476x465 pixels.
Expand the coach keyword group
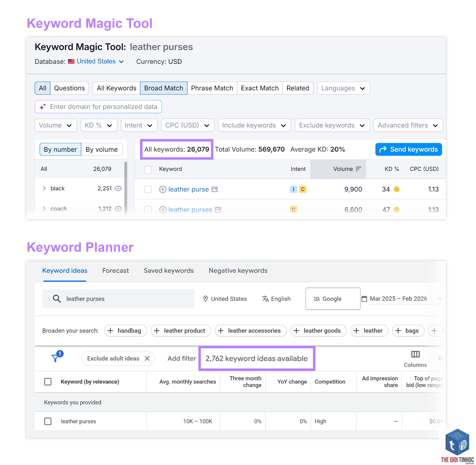point(44,209)
